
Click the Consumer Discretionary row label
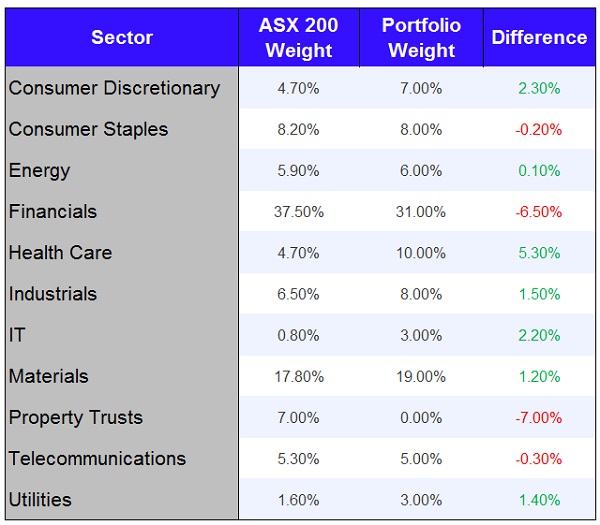click(x=114, y=88)
